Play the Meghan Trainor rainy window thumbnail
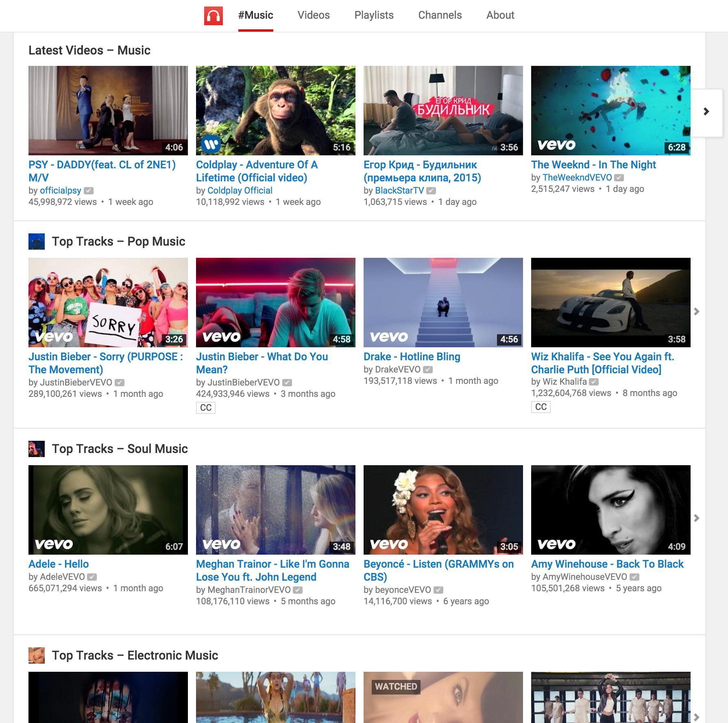Image resolution: width=728 pixels, height=723 pixels. click(x=276, y=510)
